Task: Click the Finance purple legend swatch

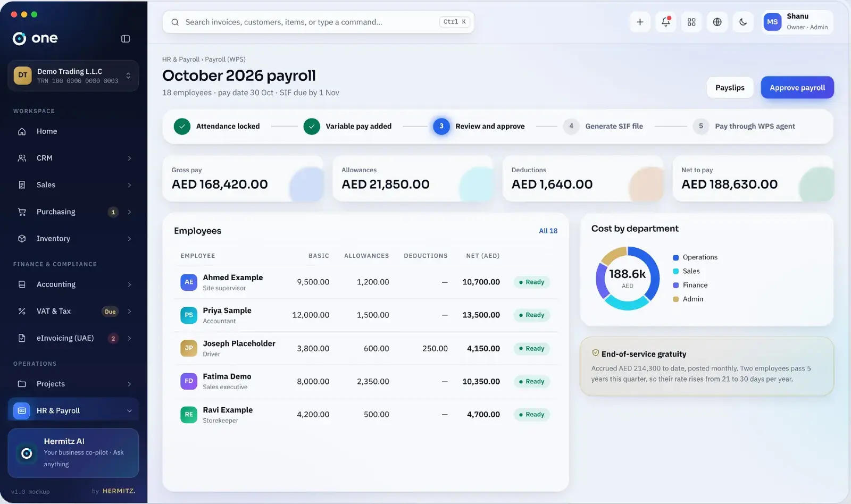Action: coord(675,285)
